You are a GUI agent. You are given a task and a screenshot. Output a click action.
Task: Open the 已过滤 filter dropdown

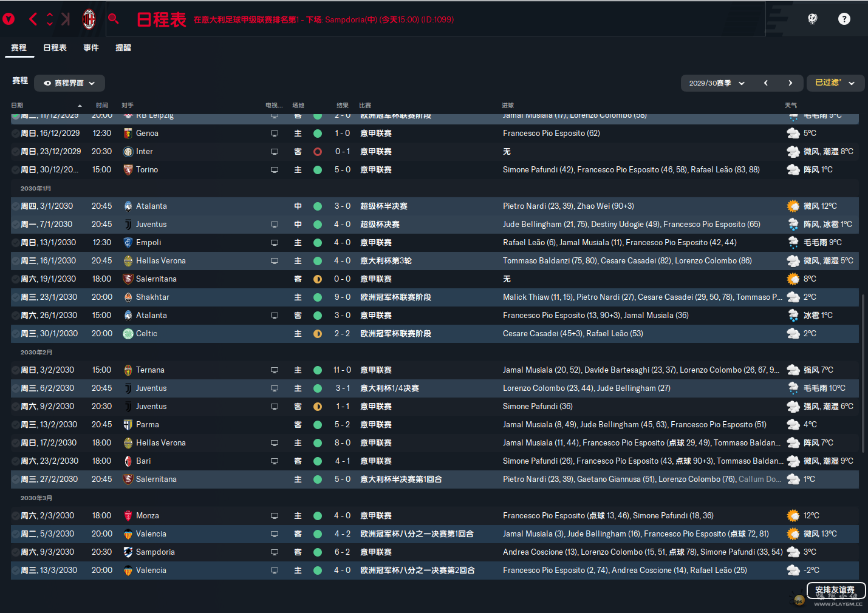(835, 83)
